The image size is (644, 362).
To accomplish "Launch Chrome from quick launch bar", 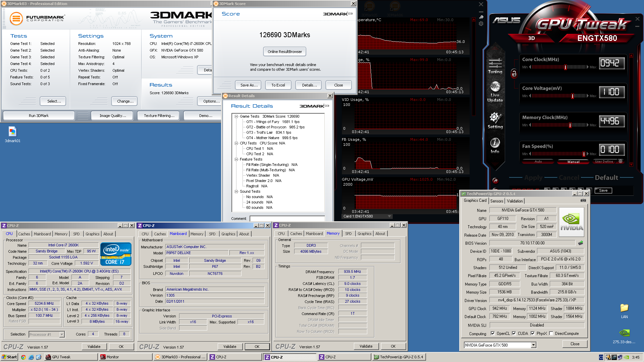I will tap(23, 357).
